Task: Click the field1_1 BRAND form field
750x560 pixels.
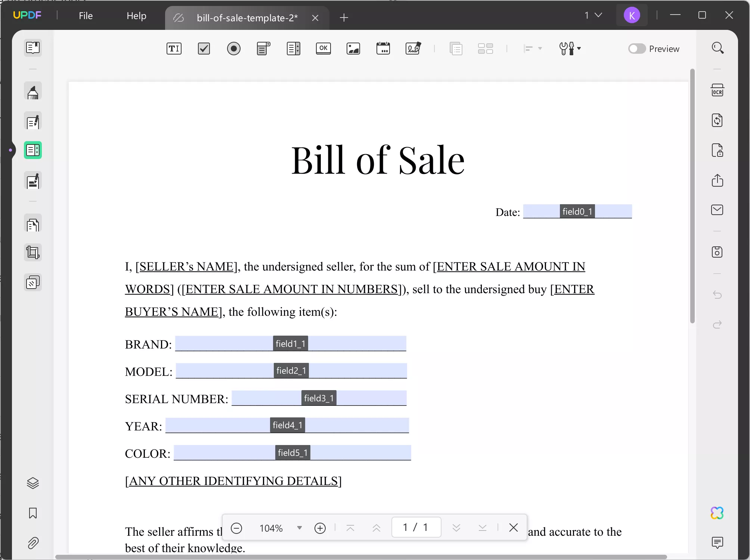Action: [x=291, y=343]
